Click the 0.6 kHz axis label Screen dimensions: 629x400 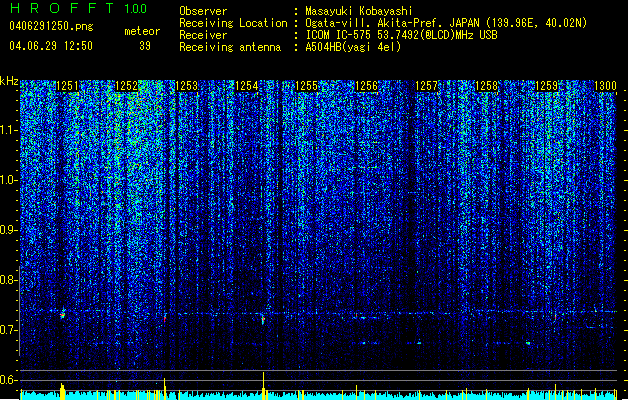[9, 380]
